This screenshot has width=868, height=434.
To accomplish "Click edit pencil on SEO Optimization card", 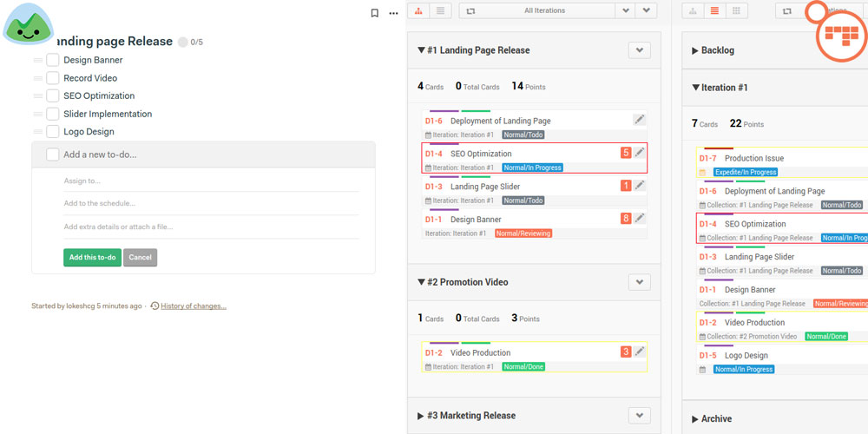I will click(x=640, y=153).
